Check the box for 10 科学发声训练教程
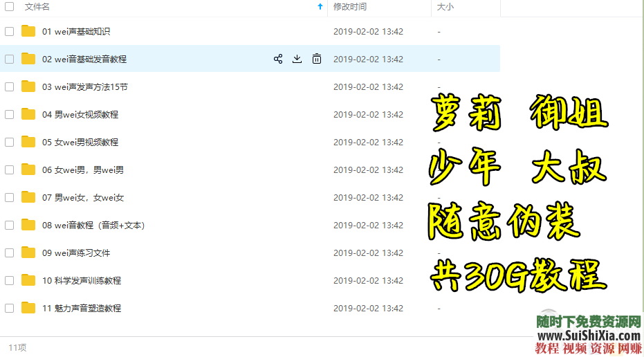 10,281
